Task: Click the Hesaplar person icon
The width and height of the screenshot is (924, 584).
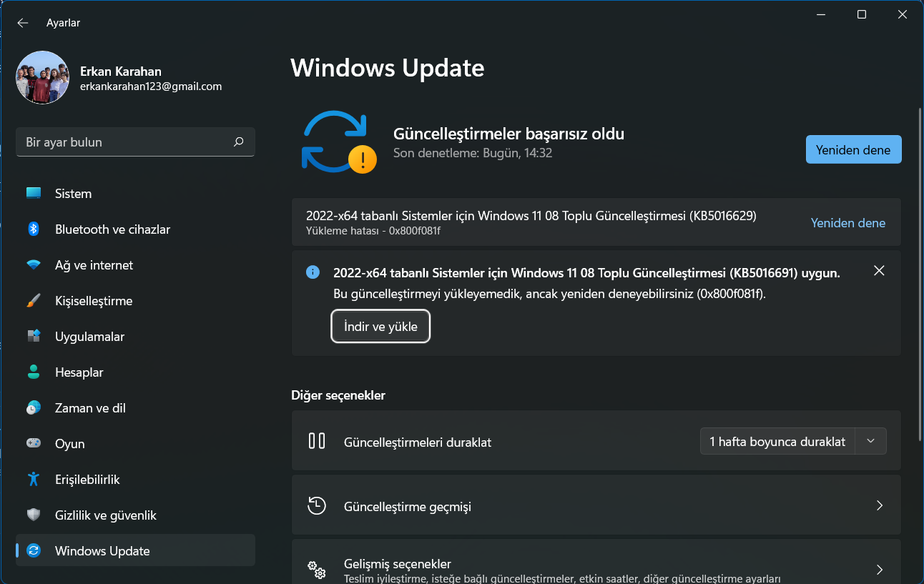Action: pyautogui.click(x=34, y=372)
